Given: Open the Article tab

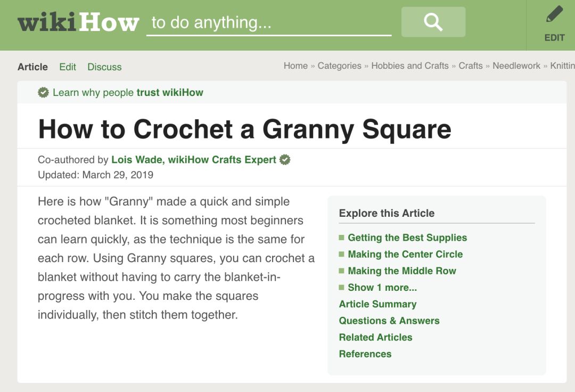Looking at the screenshot, I should (x=32, y=67).
